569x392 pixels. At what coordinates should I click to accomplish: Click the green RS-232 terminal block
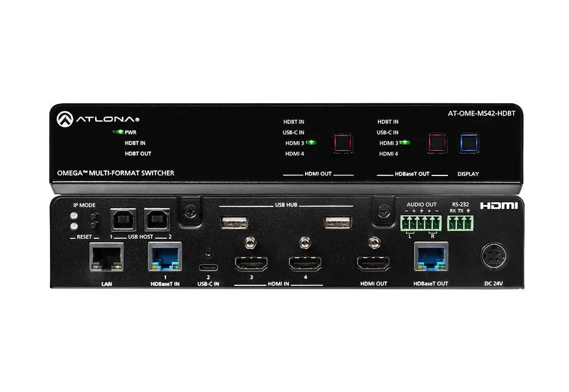pos(461,223)
